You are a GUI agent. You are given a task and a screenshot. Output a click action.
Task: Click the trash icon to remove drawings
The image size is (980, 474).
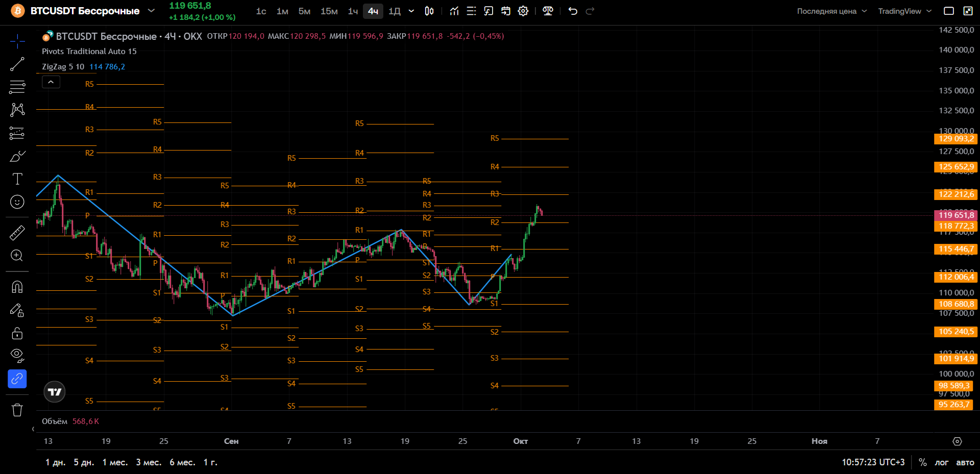[x=17, y=410]
